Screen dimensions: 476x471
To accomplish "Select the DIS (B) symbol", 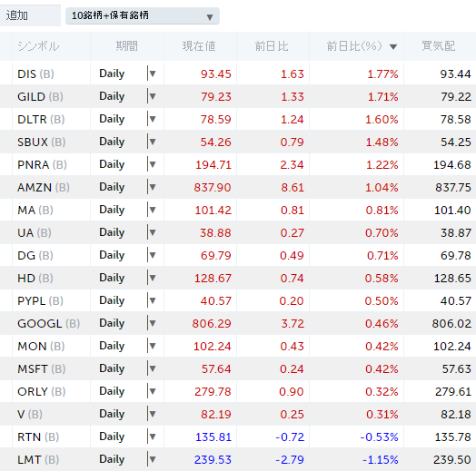I will point(35,74).
